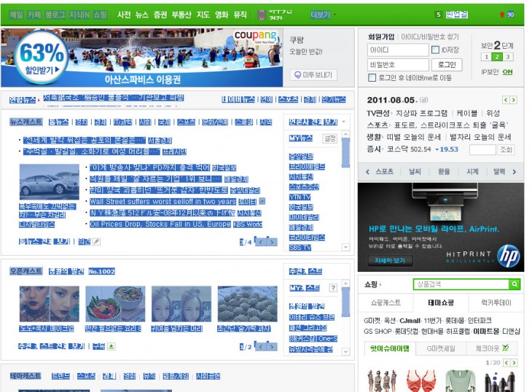Click the help question mark icon
The width and height of the screenshot is (532, 392).
point(333,289)
